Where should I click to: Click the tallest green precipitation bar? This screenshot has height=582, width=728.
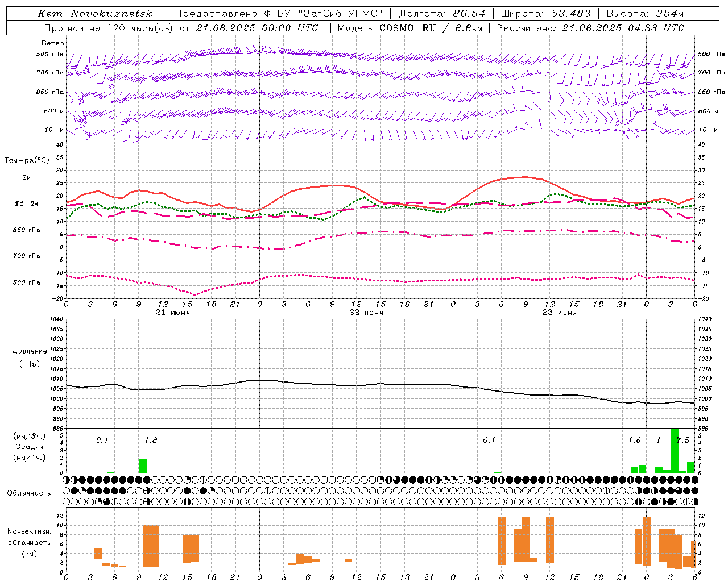[x=675, y=450]
